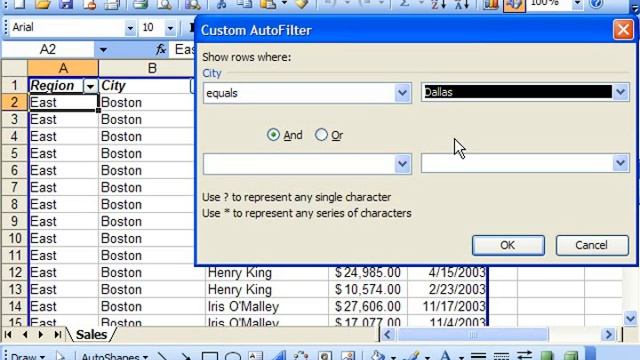This screenshot has height=360, width=640.
Task: Click the Chart Wizard icon
Action: 491,4
